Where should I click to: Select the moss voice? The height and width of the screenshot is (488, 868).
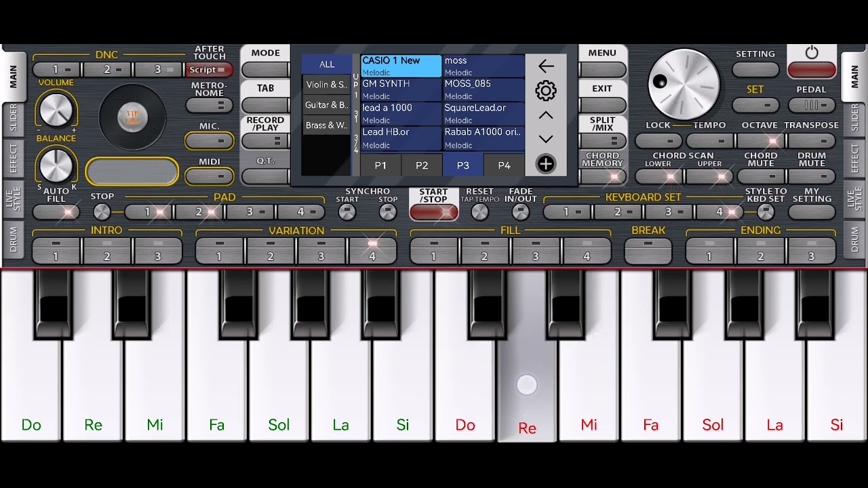point(484,66)
